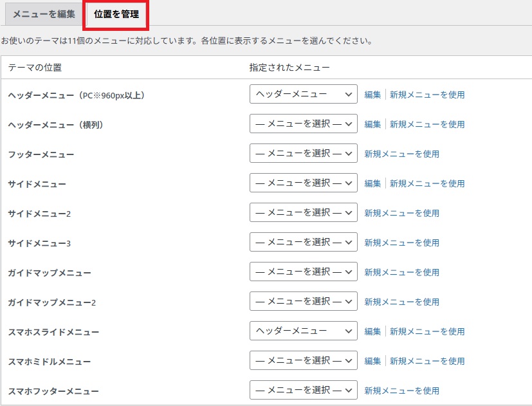Click 編集 link in サイドメニュー row
The image size is (532, 406).
click(x=372, y=183)
